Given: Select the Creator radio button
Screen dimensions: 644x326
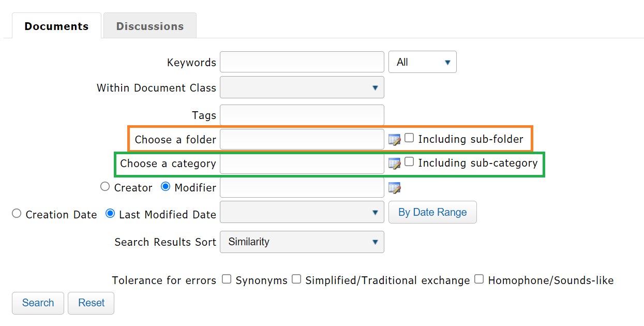Looking at the screenshot, I should point(105,187).
